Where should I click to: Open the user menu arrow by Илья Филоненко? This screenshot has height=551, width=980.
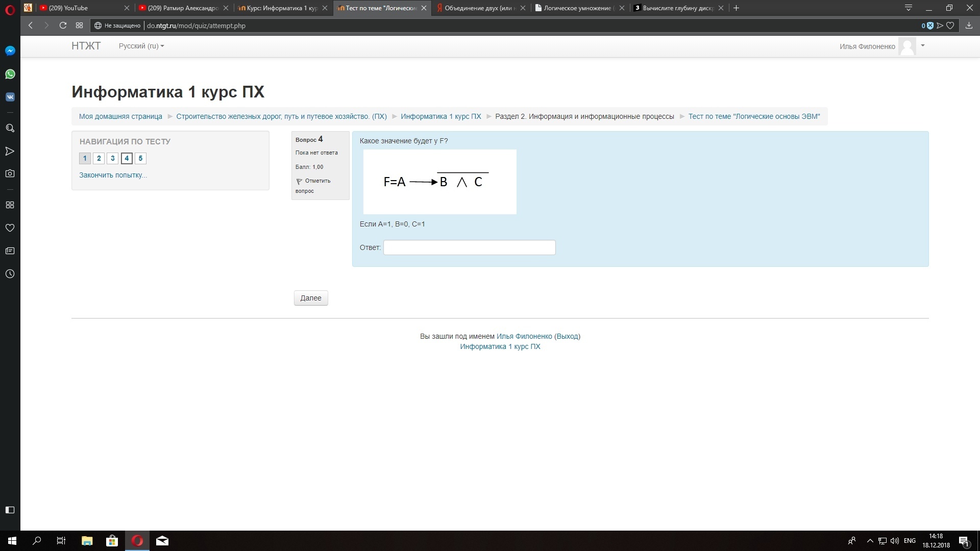pyautogui.click(x=922, y=46)
